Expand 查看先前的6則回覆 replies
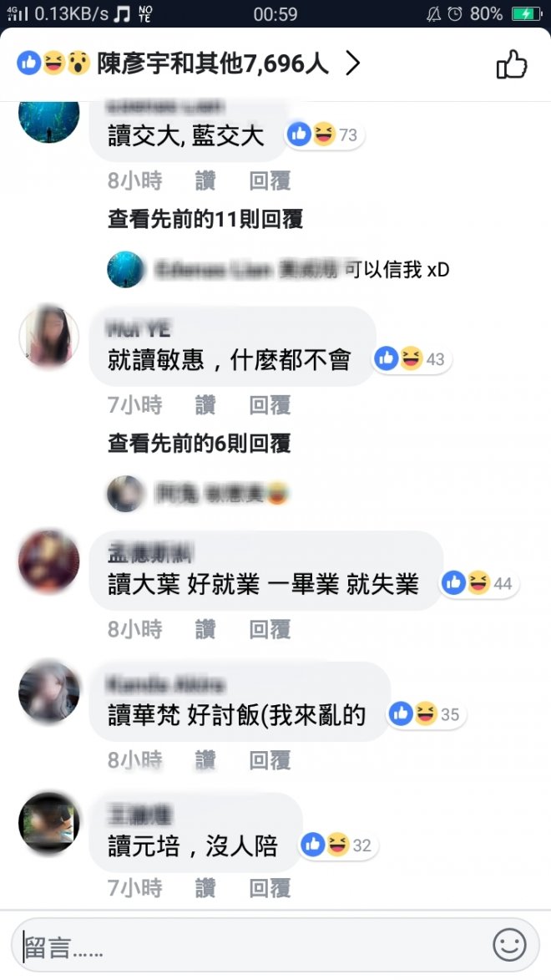The width and height of the screenshot is (551, 980). 200,443
